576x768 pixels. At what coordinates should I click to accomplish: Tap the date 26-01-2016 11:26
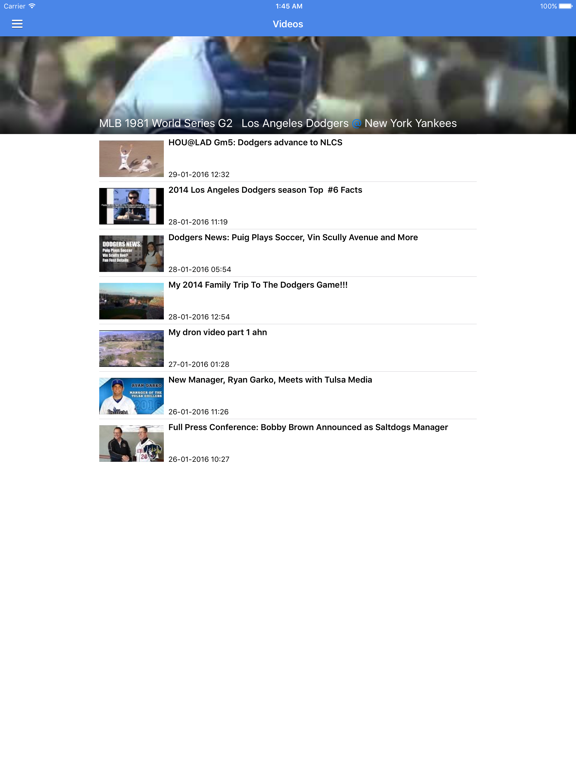[198, 412]
